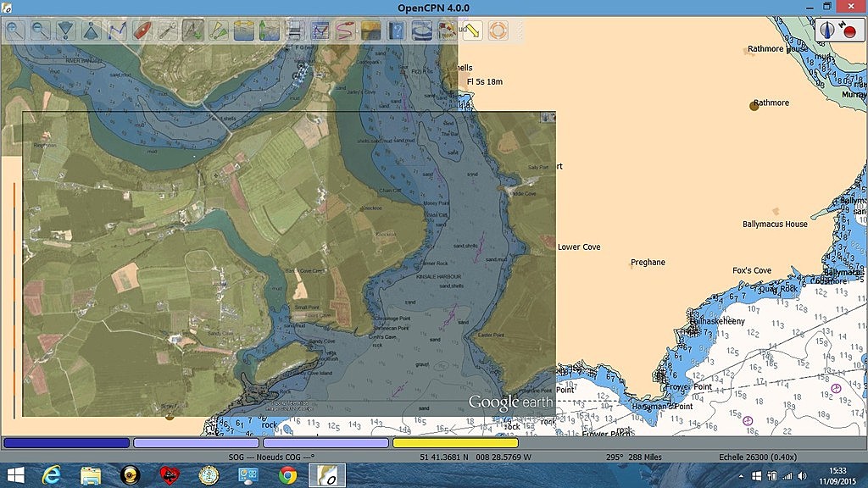Click the OpenCPN taskbar button
The width and height of the screenshot is (868, 488).
tap(327, 475)
